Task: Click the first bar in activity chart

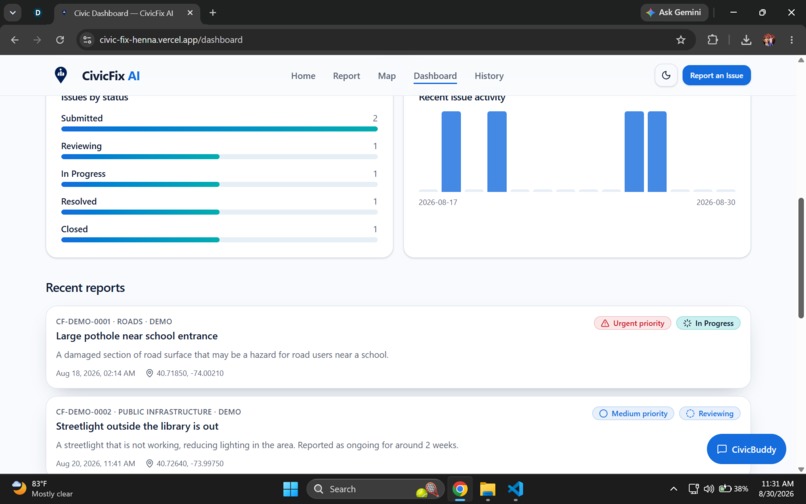Action: click(451, 152)
